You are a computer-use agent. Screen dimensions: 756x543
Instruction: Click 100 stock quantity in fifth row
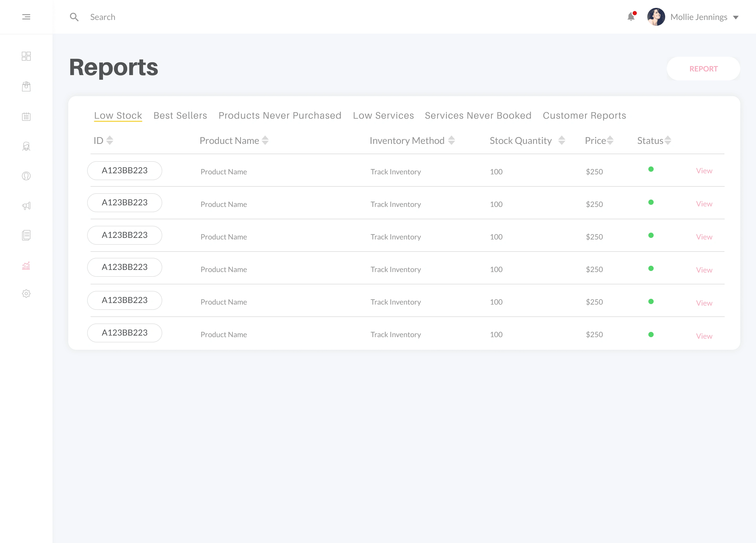tap(496, 302)
